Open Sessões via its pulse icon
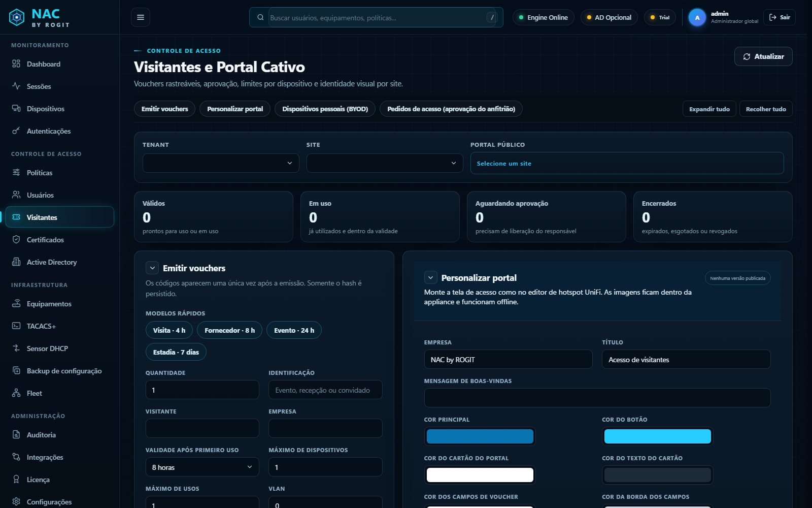Viewport: 812px width, 508px height. pos(16,86)
